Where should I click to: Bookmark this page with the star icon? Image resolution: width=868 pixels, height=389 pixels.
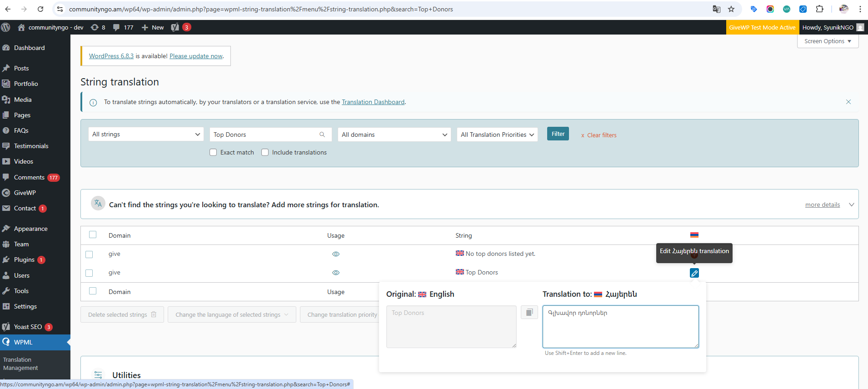731,9
